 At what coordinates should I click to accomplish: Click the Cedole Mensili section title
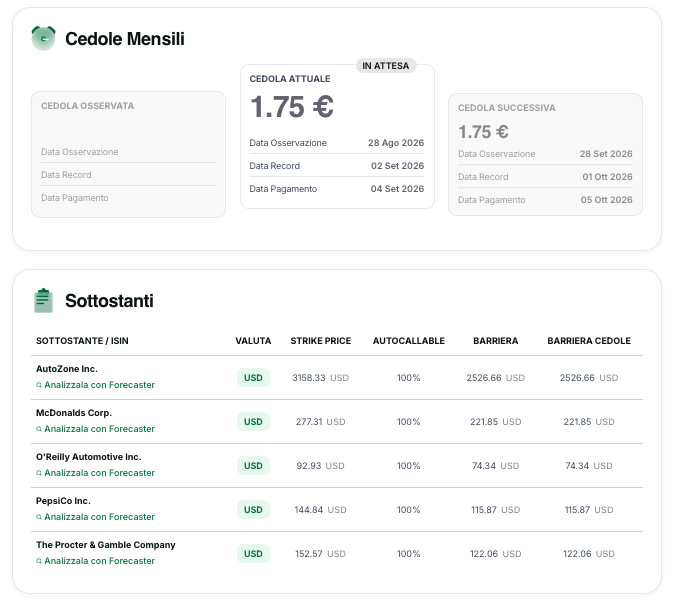click(x=125, y=39)
